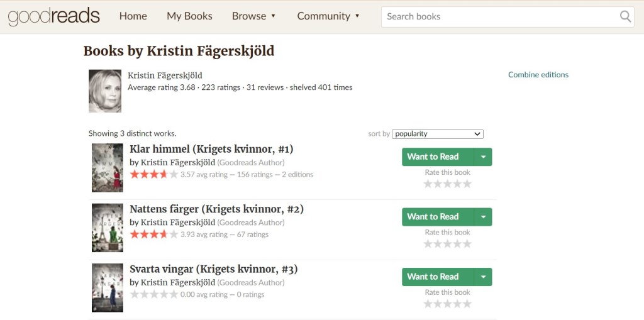This screenshot has width=644, height=320.
Task: Expand shelf options for Klar himmel
Action: tap(483, 157)
